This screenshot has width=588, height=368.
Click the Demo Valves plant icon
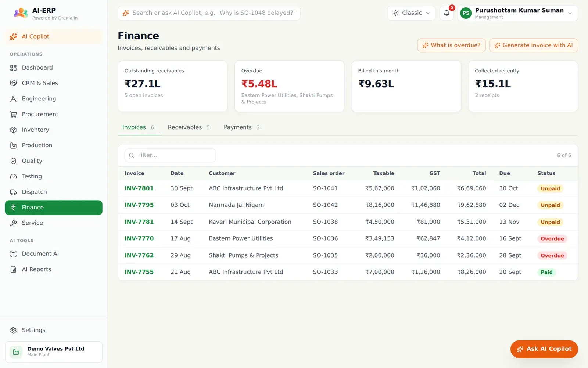pos(16,352)
